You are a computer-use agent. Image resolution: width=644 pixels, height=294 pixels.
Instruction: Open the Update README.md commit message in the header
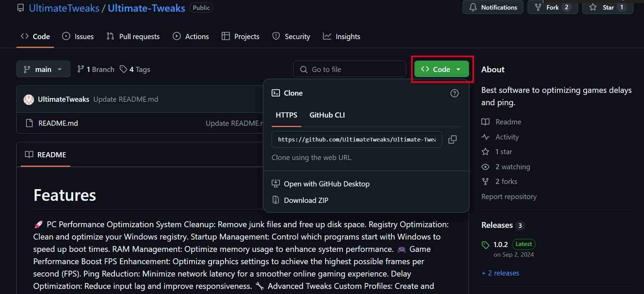126,99
